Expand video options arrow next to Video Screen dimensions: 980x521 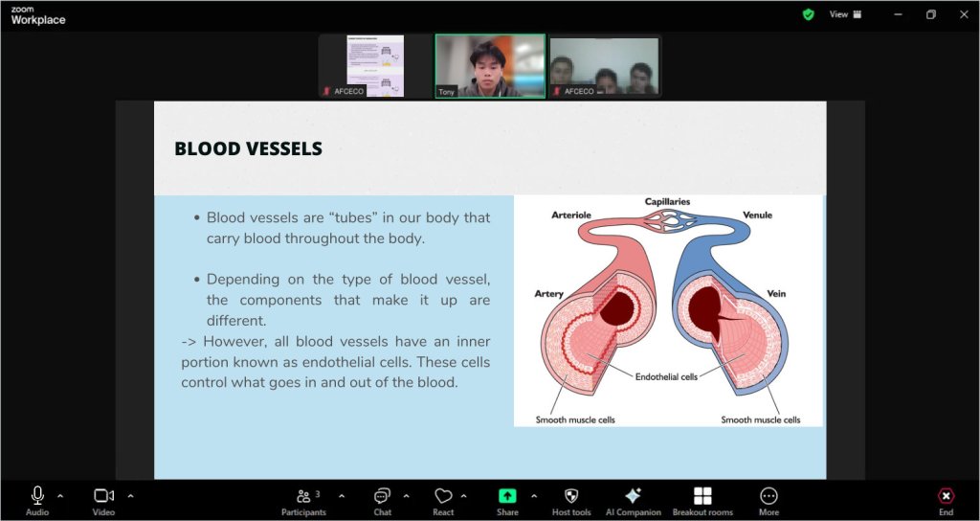pyautogui.click(x=130, y=496)
